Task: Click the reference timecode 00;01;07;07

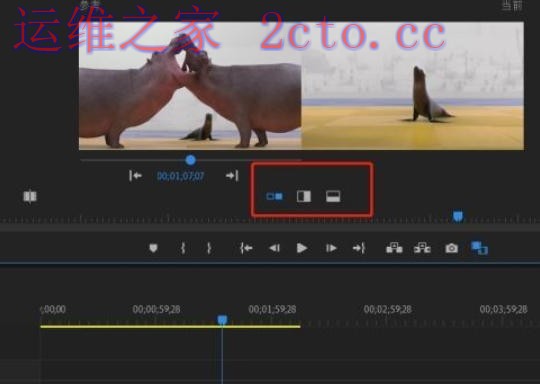Action: [180, 176]
